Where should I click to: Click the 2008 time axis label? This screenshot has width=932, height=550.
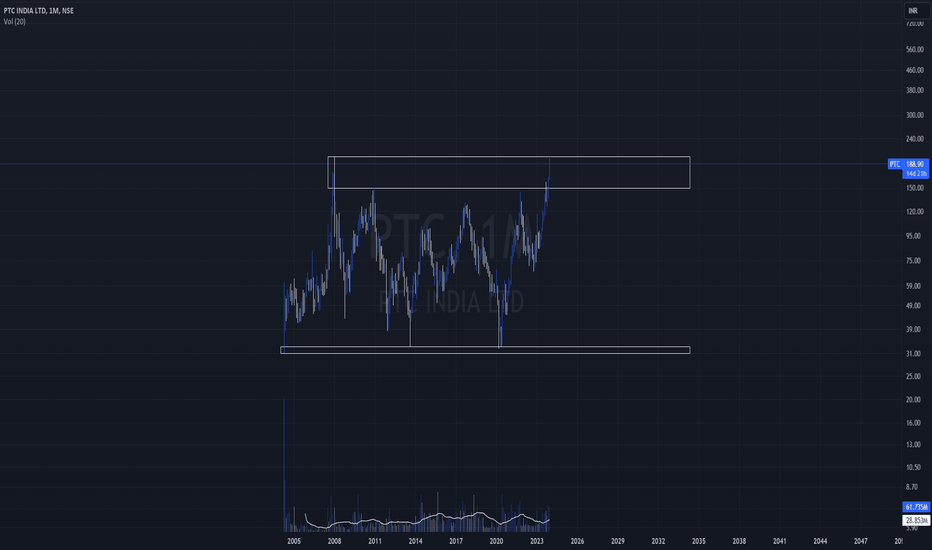334,541
